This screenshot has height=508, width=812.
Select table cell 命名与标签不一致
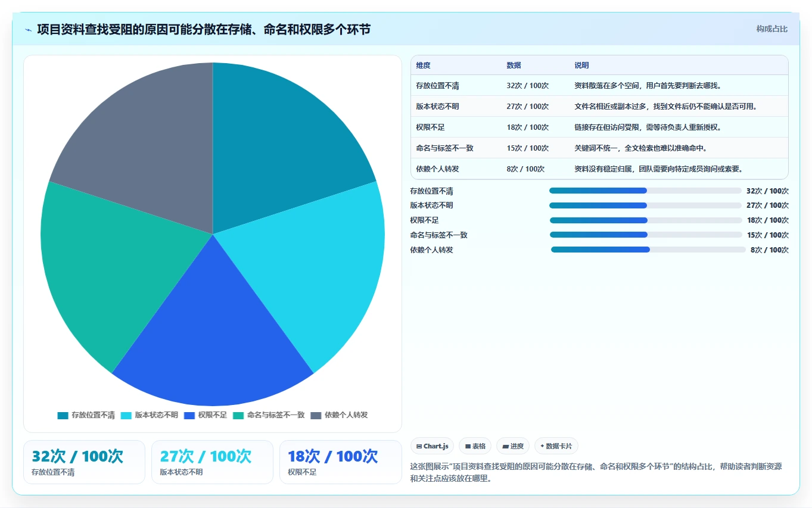pyautogui.click(x=445, y=148)
